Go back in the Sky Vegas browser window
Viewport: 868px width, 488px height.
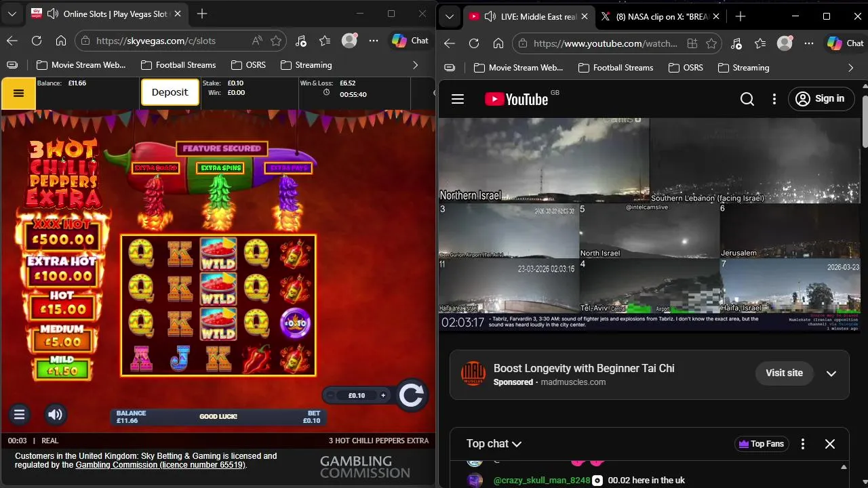point(12,41)
